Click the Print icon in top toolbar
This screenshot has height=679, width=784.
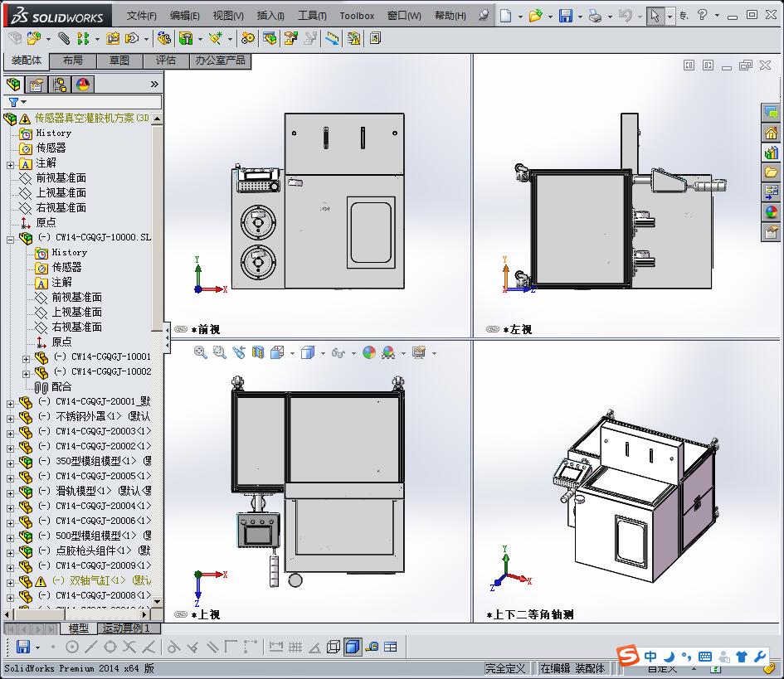(x=595, y=16)
